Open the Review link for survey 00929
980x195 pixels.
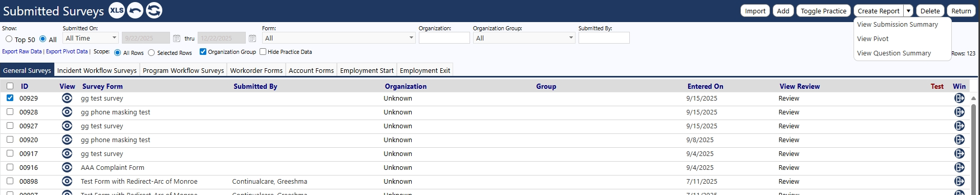click(x=789, y=98)
